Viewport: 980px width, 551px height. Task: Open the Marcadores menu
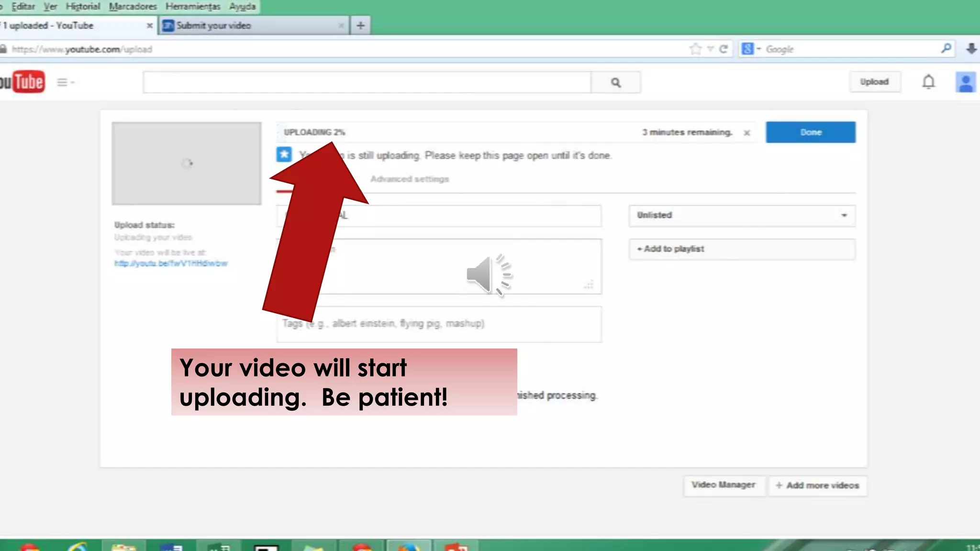(133, 7)
